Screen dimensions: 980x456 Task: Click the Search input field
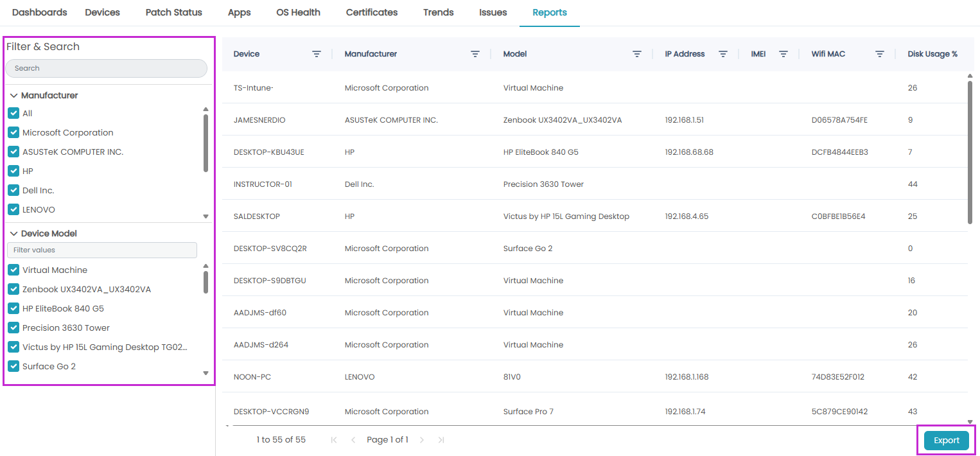(x=106, y=68)
